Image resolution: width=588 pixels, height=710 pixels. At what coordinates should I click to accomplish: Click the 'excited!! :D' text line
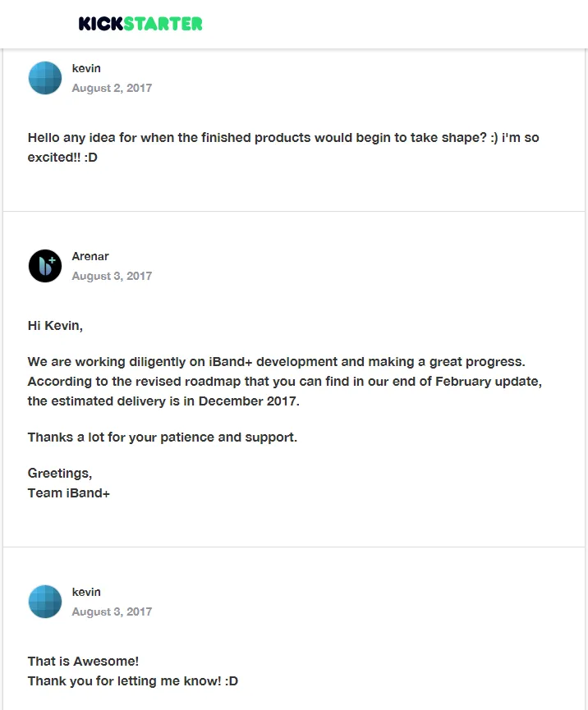click(62, 157)
